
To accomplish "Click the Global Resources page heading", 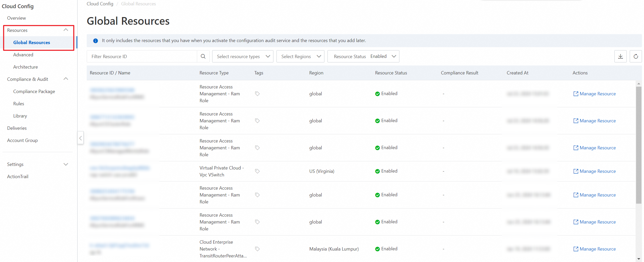I will click(x=128, y=21).
